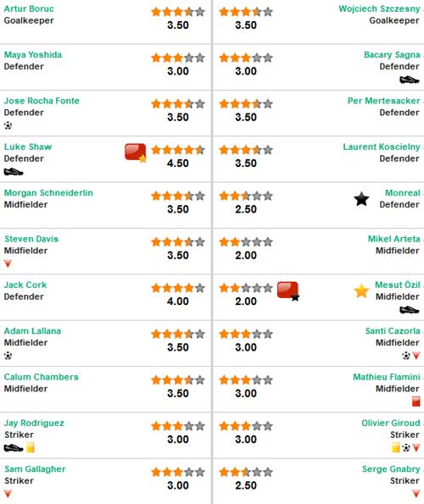Open Adam Lallana's player link
Image resolution: width=424 pixels, height=504 pixels.
tap(32, 330)
